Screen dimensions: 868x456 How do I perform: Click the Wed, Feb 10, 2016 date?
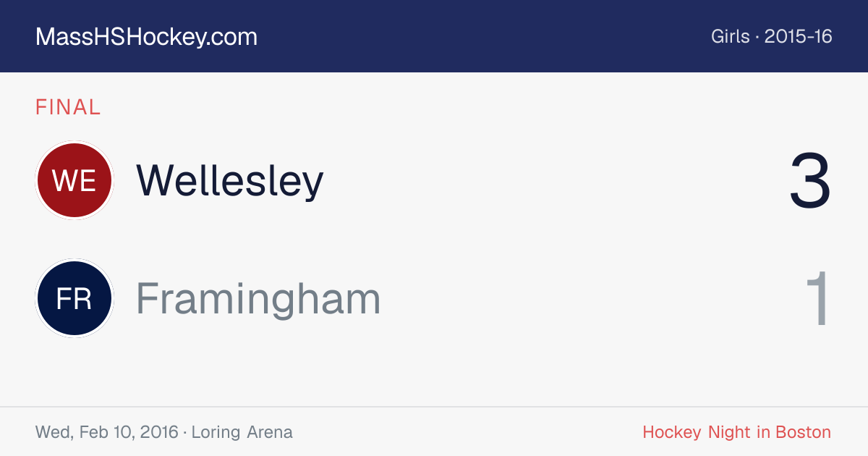click(x=106, y=432)
